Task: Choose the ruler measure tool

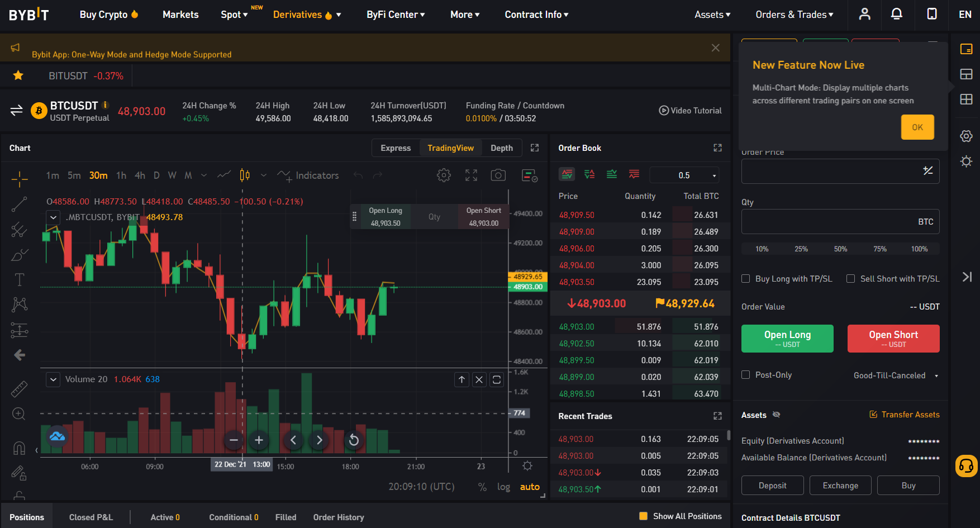Action: (20, 389)
